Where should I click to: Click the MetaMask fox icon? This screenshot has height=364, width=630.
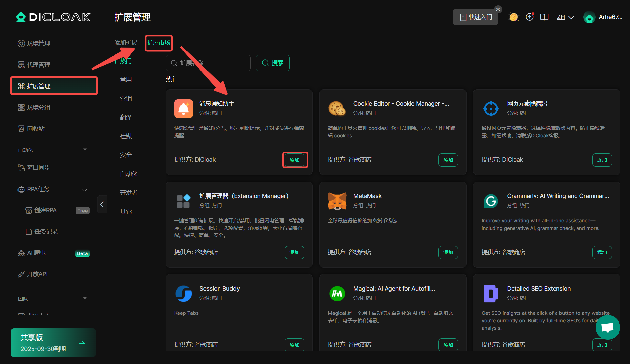(x=337, y=201)
